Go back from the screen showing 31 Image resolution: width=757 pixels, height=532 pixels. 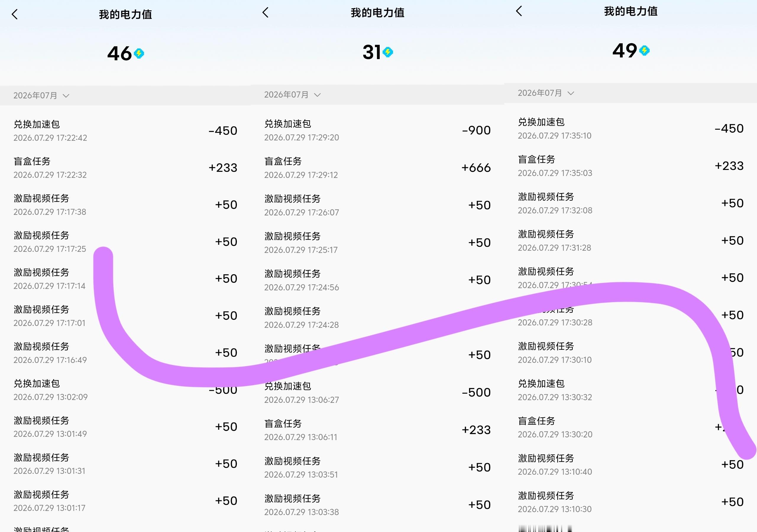click(x=266, y=12)
